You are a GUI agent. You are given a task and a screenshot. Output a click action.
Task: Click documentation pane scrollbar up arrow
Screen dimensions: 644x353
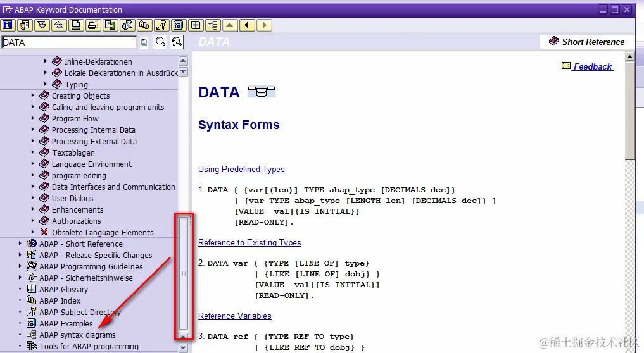click(629, 56)
